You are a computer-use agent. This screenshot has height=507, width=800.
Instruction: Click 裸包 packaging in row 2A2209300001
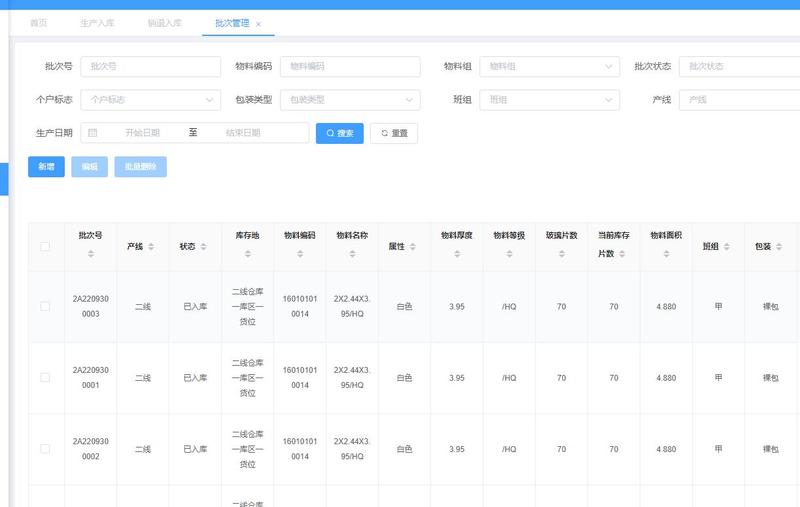[x=771, y=378]
